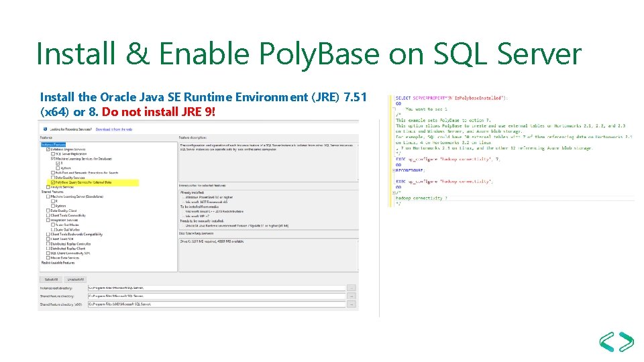The height and width of the screenshot is (362, 644).
Task: Toggle the R checkbox under Machine Learning Services
Action: (58, 164)
